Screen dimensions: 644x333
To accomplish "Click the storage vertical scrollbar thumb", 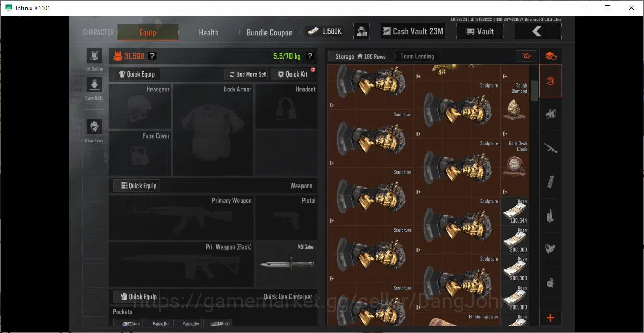I will click(x=534, y=91).
